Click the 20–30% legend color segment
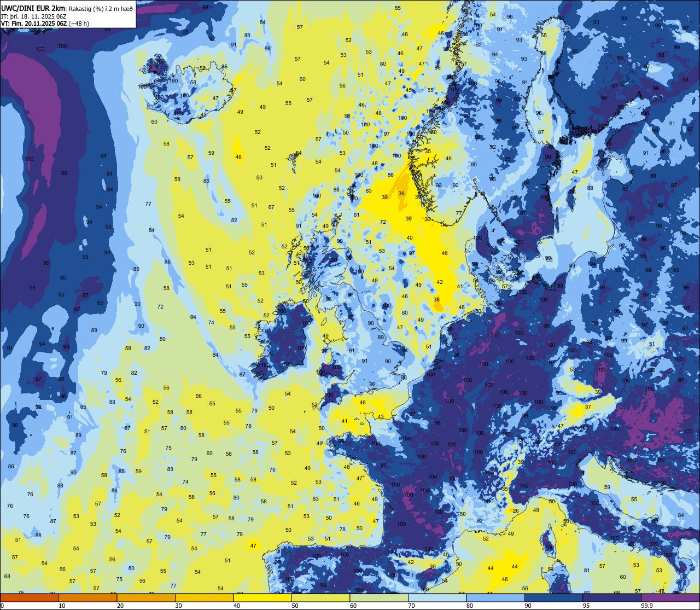Viewport: 700px width, 610px height. [146, 597]
